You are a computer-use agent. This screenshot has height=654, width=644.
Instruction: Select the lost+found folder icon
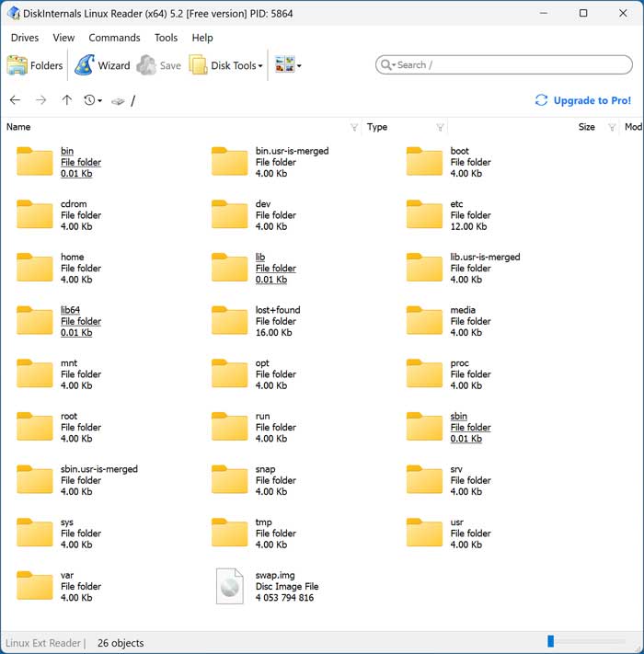click(229, 320)
